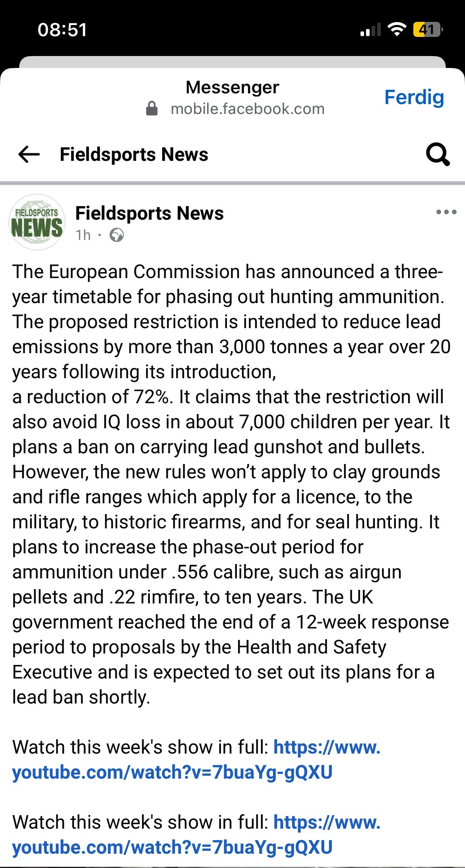
Task: Click the post's 1h timestamp
Action: point(83,235)
